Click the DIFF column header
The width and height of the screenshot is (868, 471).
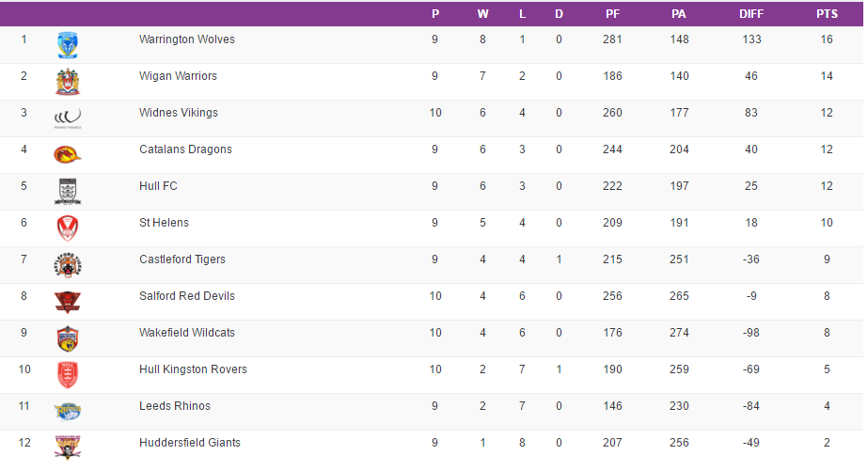[x=751, y=14]
